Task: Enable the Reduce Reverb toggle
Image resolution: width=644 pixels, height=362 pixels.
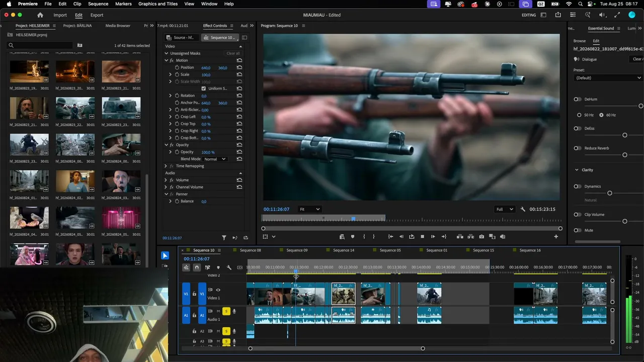Action: [x=578, y=148]
